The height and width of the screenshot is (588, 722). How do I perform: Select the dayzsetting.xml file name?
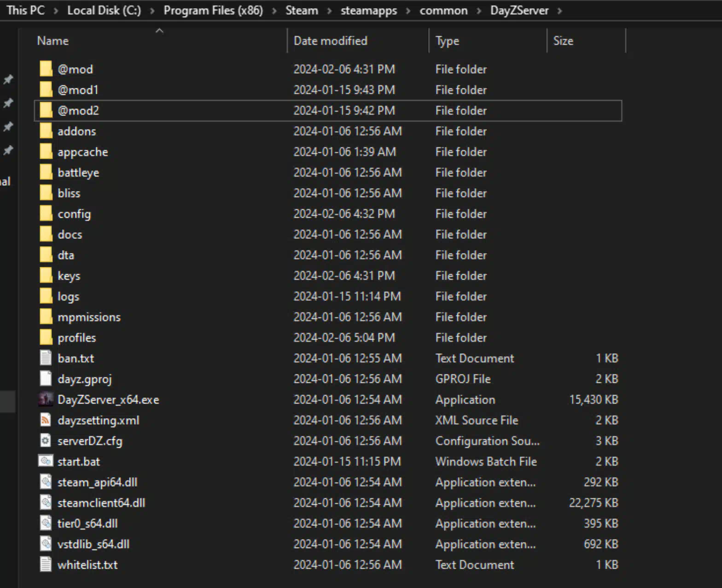coord(98,420)
